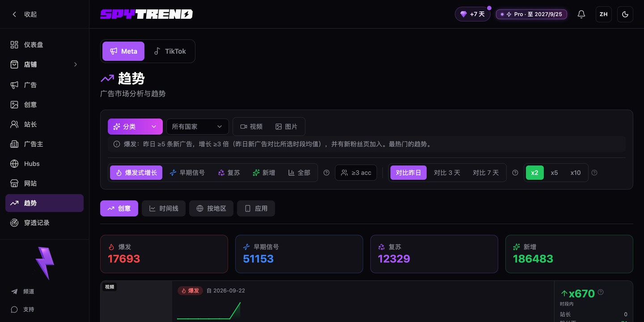644x322 pixels.
Task: Click the red 爆发 tag on creative row
Action: 191,291
